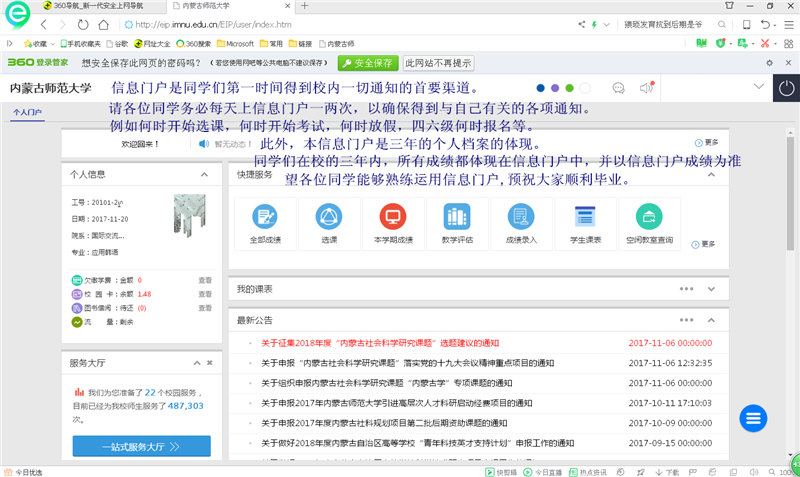Image resolution: width=800 pixels, height=477 pixels.
Task: Click the power logout icon
Action: click(786, 88)
